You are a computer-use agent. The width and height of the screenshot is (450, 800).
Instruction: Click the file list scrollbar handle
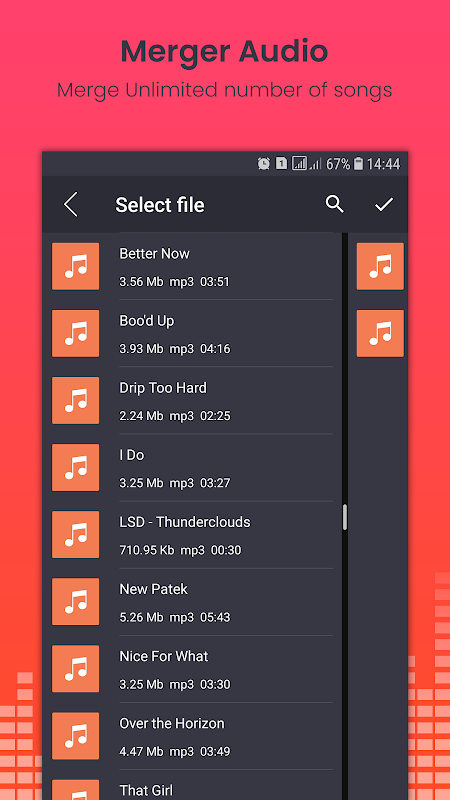tap(345, 517)
